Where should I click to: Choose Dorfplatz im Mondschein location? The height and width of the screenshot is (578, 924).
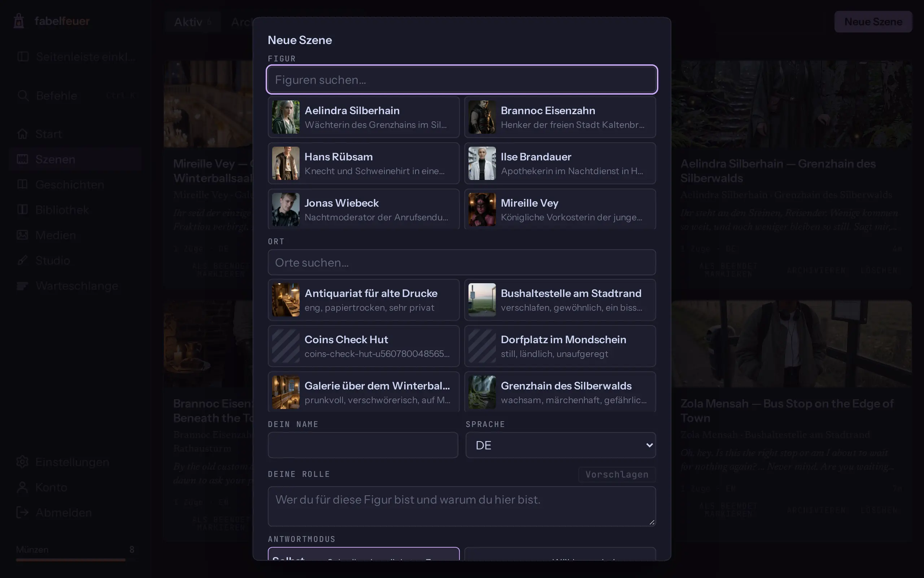click(560, 346)
